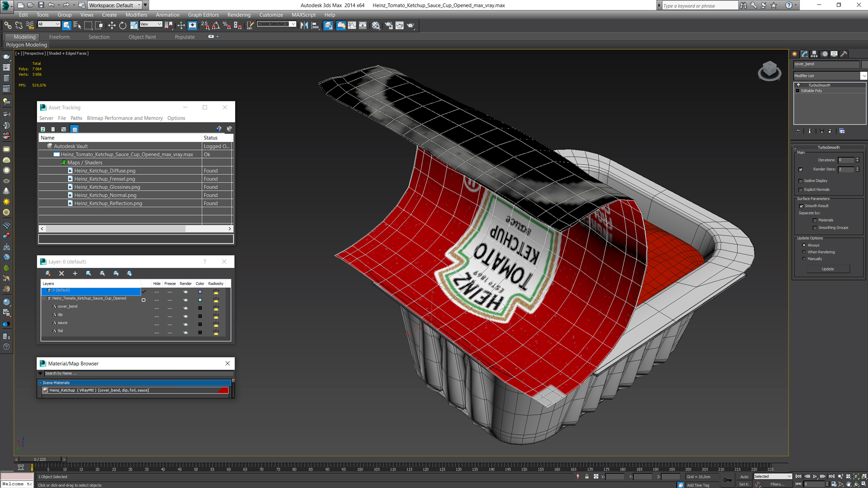
Task: Open the Workspace Default dropdown
Action: [x=115, y=5]
